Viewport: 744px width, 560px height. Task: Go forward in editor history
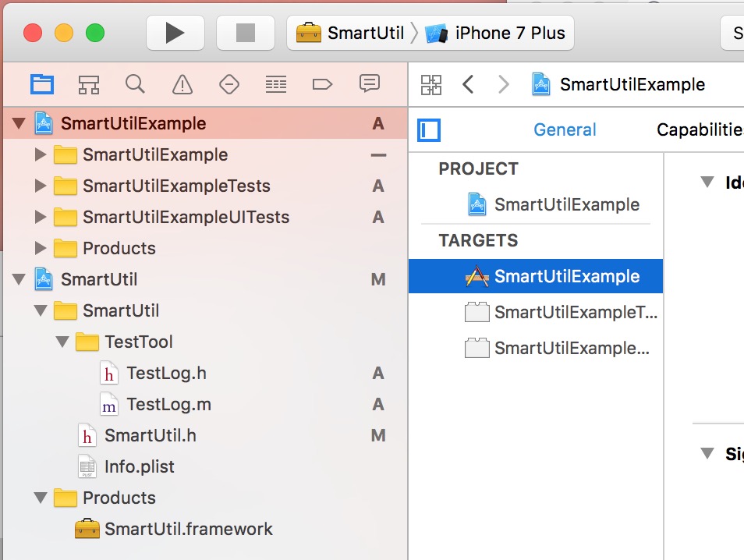tap(504, 84)
